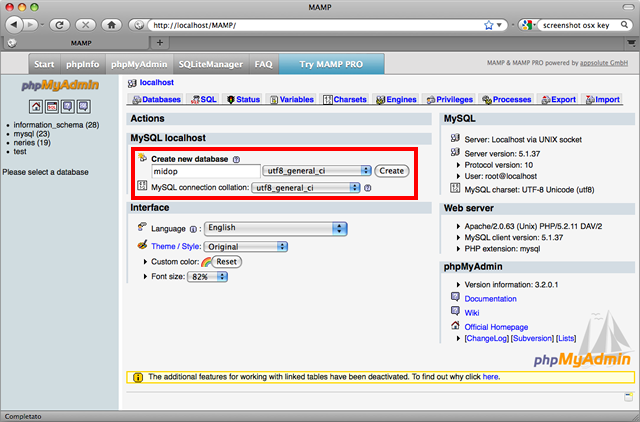Click help icon next to Create new database
The image size is (640, 422).
pos(236,160)
